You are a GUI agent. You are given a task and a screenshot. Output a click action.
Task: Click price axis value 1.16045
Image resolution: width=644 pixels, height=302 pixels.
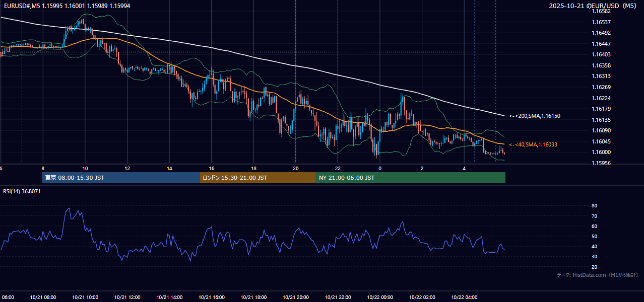coord(601,141)
